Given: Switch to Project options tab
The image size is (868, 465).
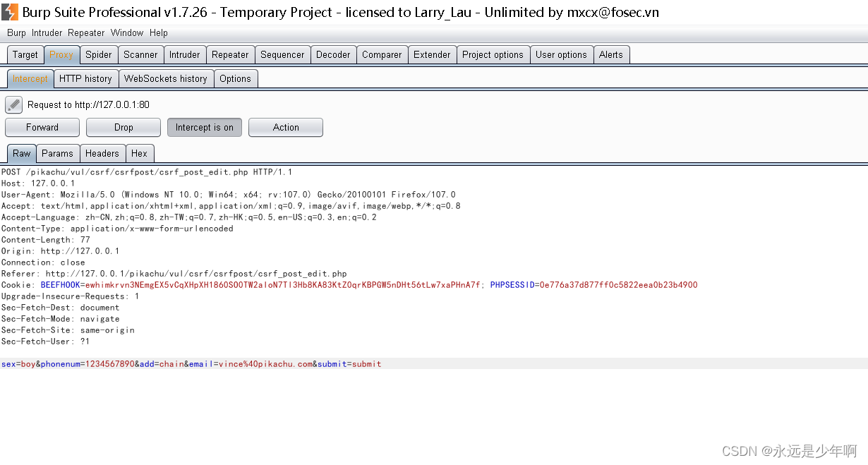Looking at the screenshot, I should pos(493,55).
